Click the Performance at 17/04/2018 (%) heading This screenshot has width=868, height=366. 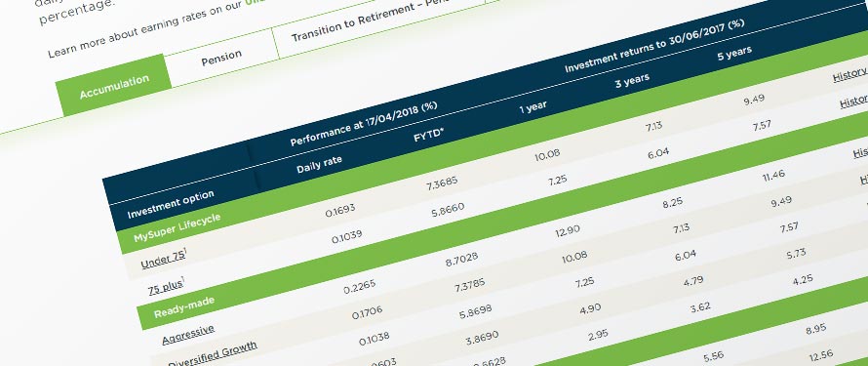click(x=364, y=124)
